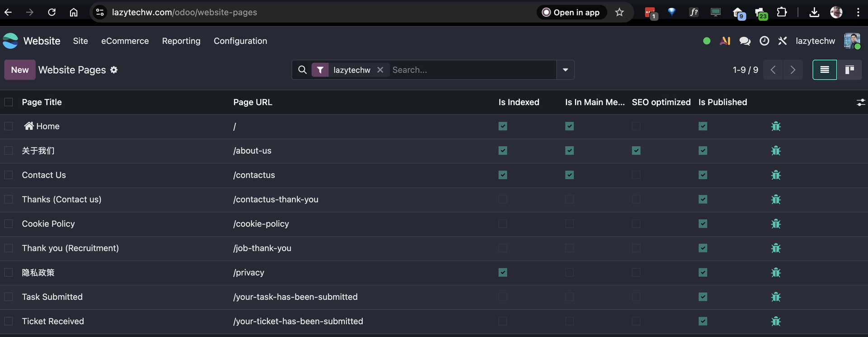The height and width of the screenshot is (337, 868).
Task: Open the debug bug icon for Home row
Action: coord(776,126)
